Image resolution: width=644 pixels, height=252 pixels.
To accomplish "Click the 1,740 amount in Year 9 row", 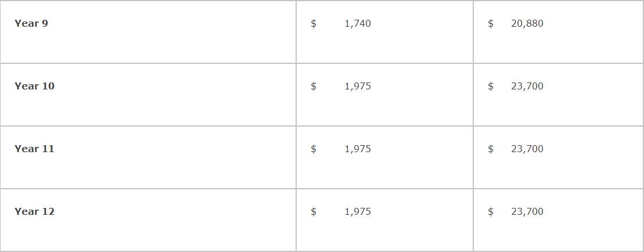I will pos(358,23).
